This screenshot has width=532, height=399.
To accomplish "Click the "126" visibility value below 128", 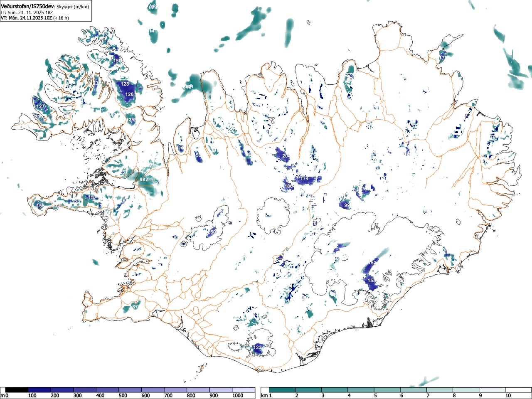I will click(130, 94).
